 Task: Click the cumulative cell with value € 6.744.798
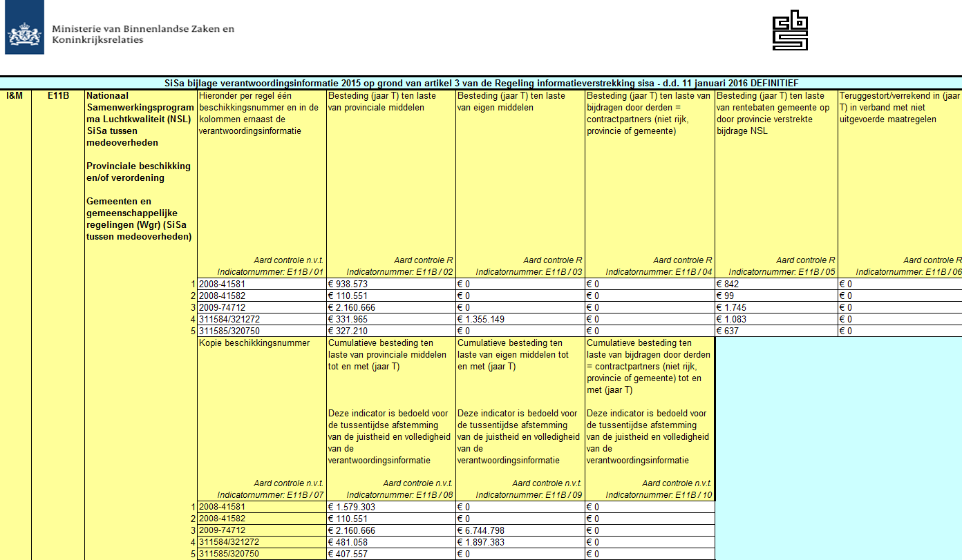click(x=520, y=530)
